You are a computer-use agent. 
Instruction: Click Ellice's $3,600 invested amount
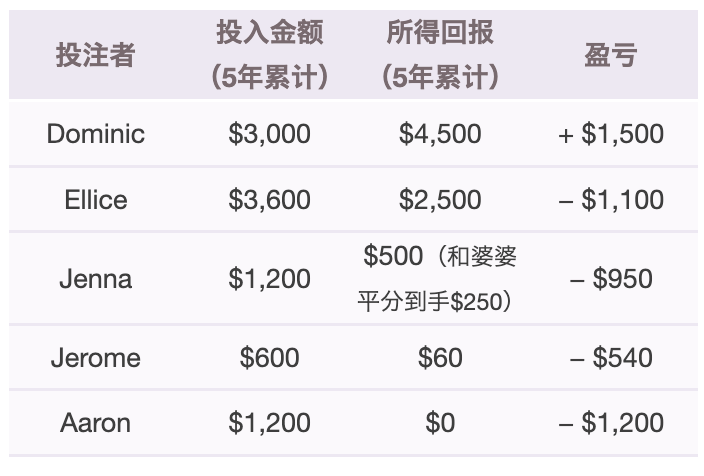pyautogui.click(x=270, y=200)
